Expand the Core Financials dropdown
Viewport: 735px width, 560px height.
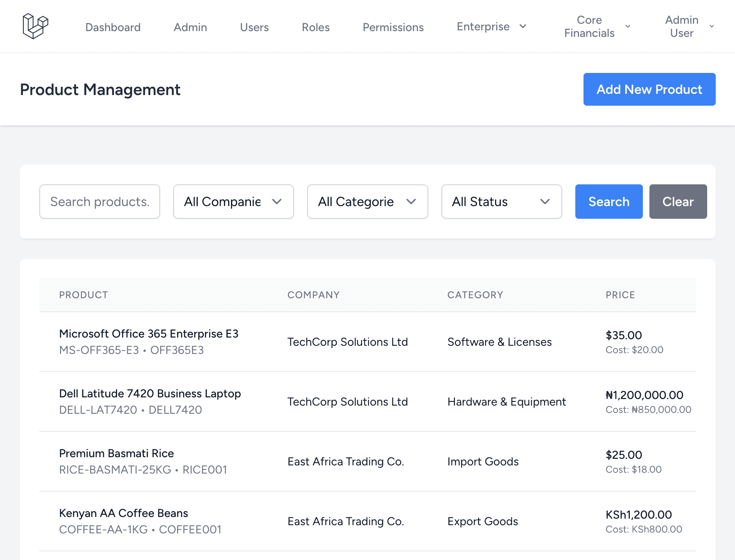point(597,26)
